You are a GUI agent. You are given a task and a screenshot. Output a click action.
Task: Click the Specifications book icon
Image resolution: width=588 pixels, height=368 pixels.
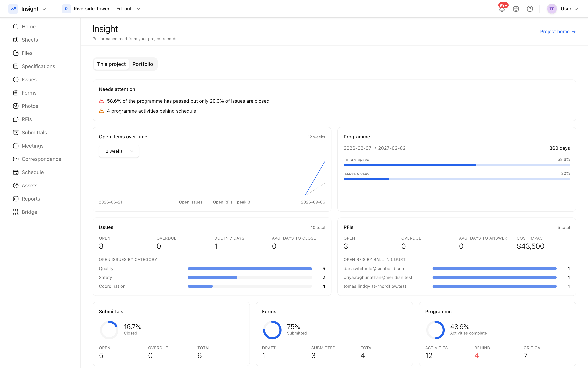tap(16, 66)
